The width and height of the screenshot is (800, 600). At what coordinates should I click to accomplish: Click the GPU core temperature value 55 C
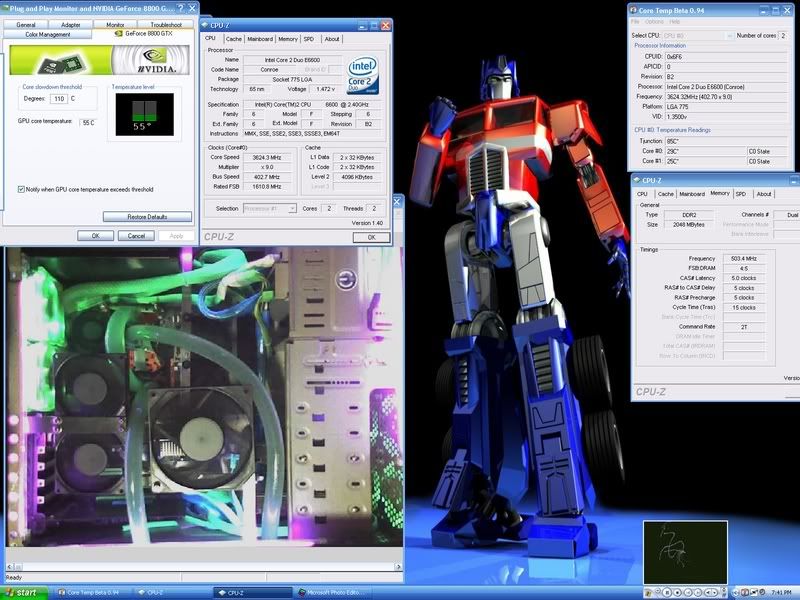click(88, 123)
